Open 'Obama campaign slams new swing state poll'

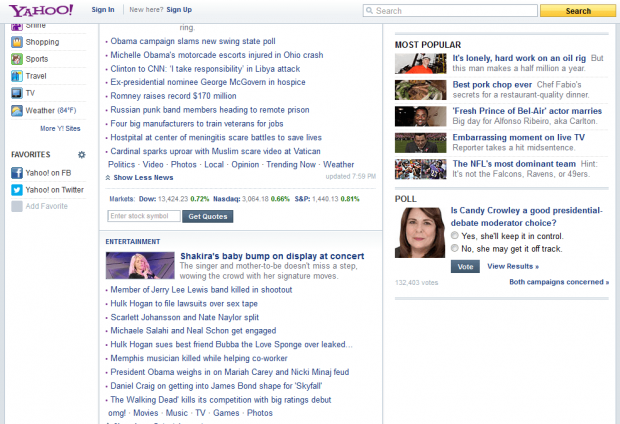pos(193,41)
